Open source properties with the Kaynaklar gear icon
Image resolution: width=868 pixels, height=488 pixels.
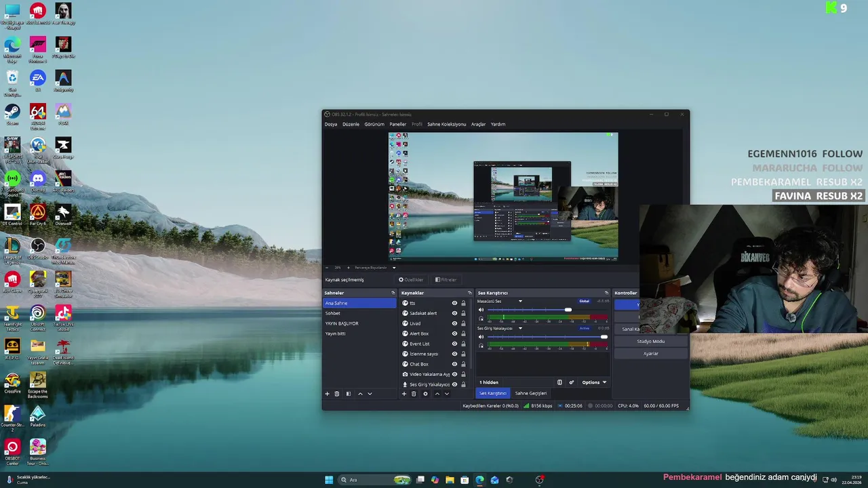pyautogui.click(x=425, y=394)
